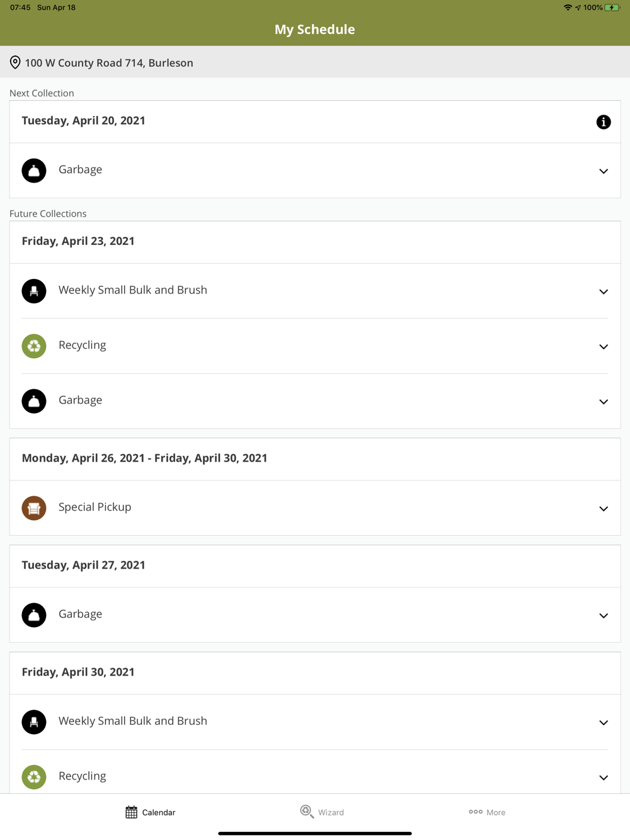Switch to the Wizard tab
Viewport: 630px width, 840px height.
coord(322,812)
